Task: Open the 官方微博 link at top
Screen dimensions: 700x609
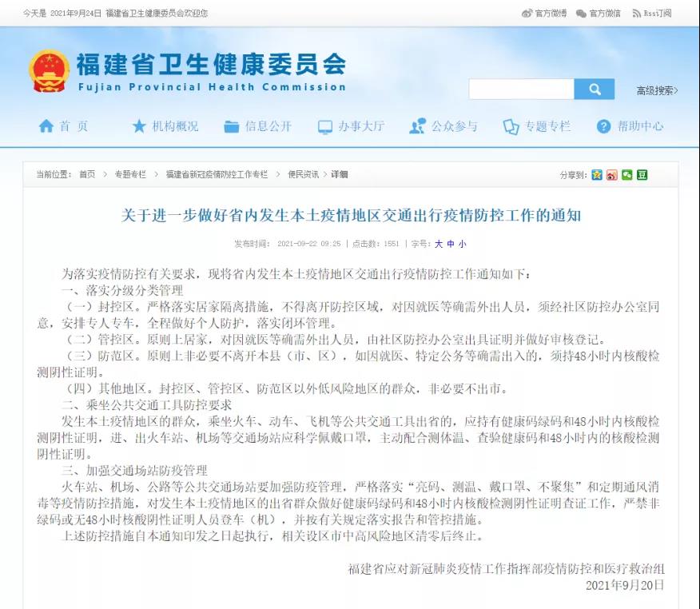Action: (544, 14)
